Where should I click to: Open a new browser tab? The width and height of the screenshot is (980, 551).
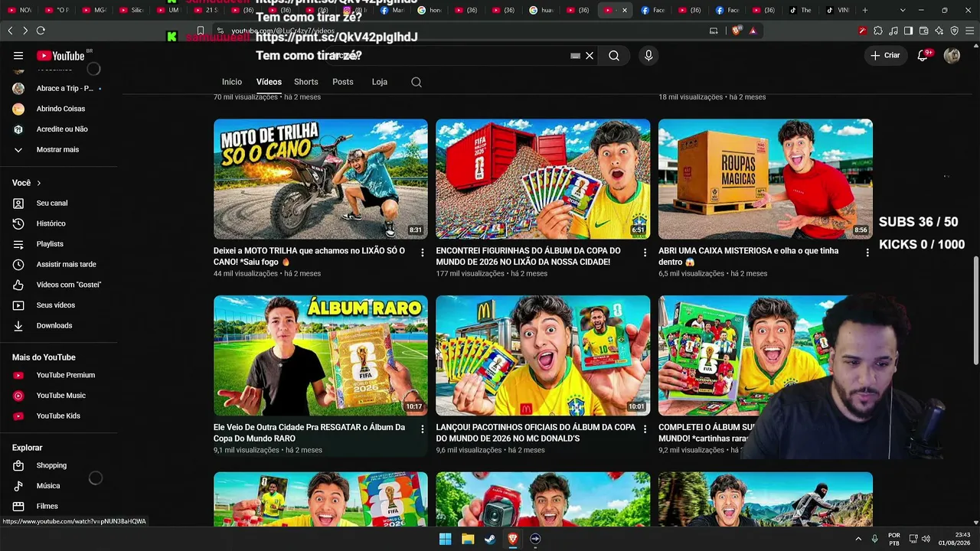pos(865,10)
